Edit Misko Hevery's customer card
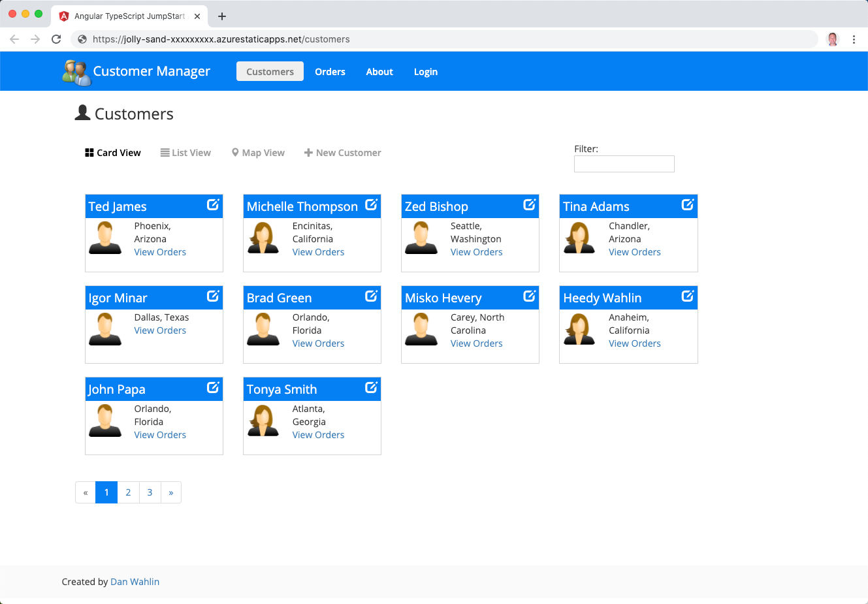The height and width of the screenshot is (604, 868). (x=530, y=296)
